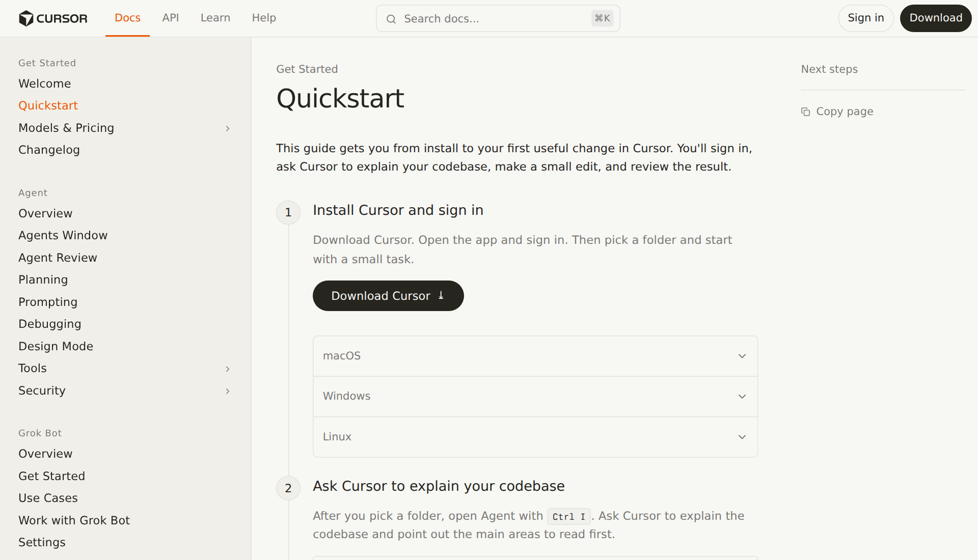Open Agents Window page
Image resolution: width=978 pixels, height=560 pixels.
[x=63, y=235]
